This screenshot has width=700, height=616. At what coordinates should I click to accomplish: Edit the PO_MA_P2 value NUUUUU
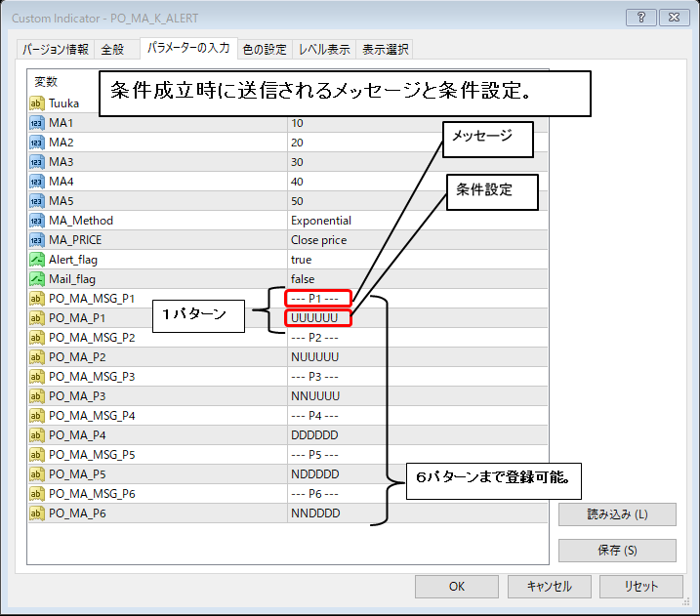click(314, 357)
